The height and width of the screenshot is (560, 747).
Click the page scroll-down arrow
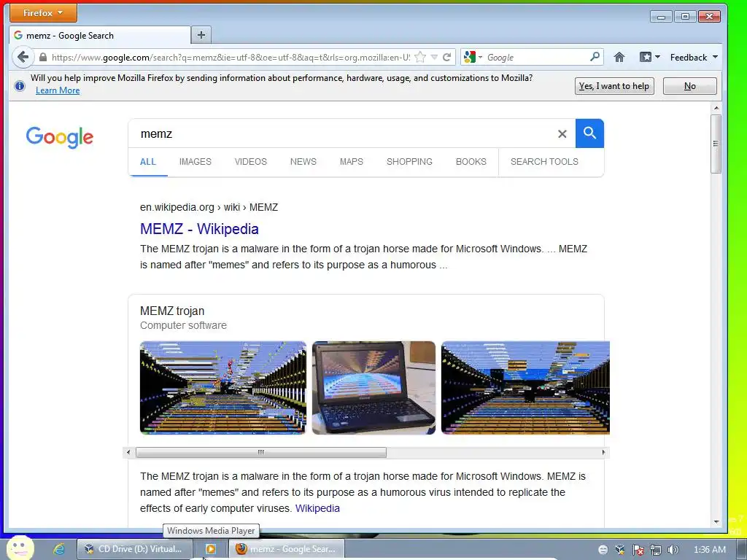coord(716,522)
